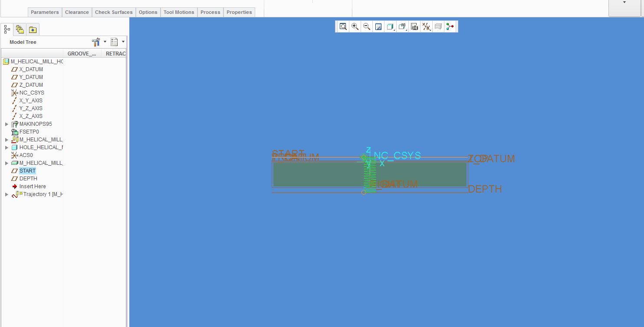Click the Refit zoom icon
This screenshot has width=644, height=327.
coord(343,27)
